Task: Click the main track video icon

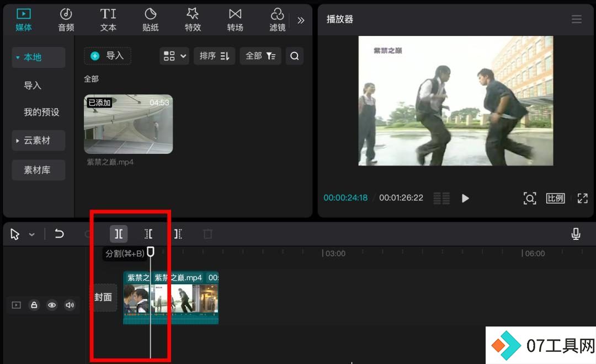Action: (x=17, y=305)
